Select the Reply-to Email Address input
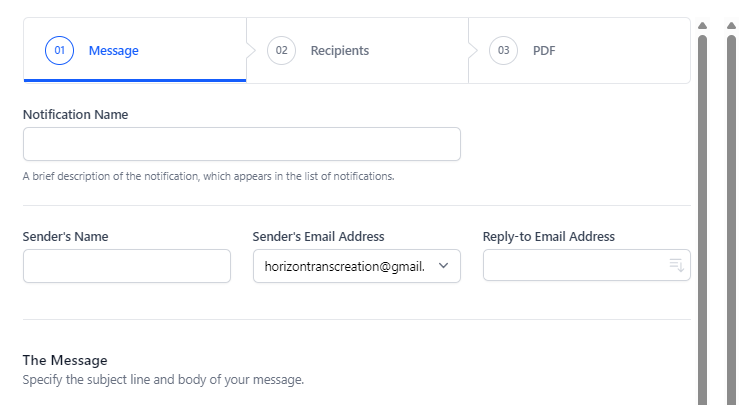Image resolution: width=754 pixels, height=405 pixels. (574, 266)
